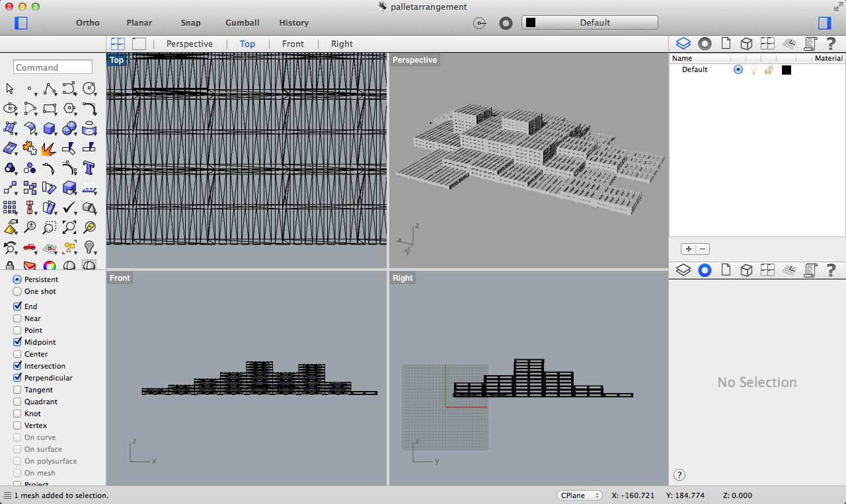Open help button in properties panel

pyautogui.click(x=679, y=475)
